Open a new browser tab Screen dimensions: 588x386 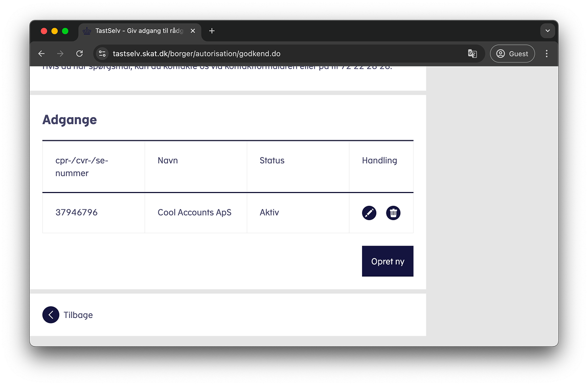point(212,31)
